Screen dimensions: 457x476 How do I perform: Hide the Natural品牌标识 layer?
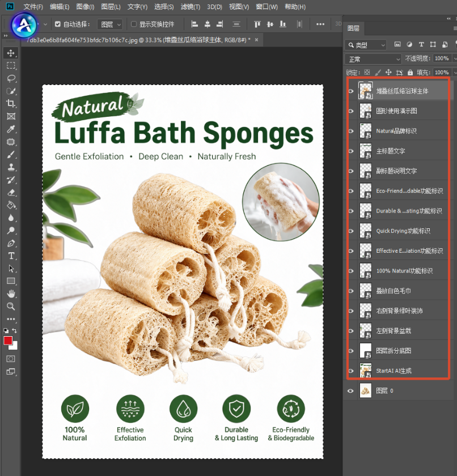tap(351, 131)
